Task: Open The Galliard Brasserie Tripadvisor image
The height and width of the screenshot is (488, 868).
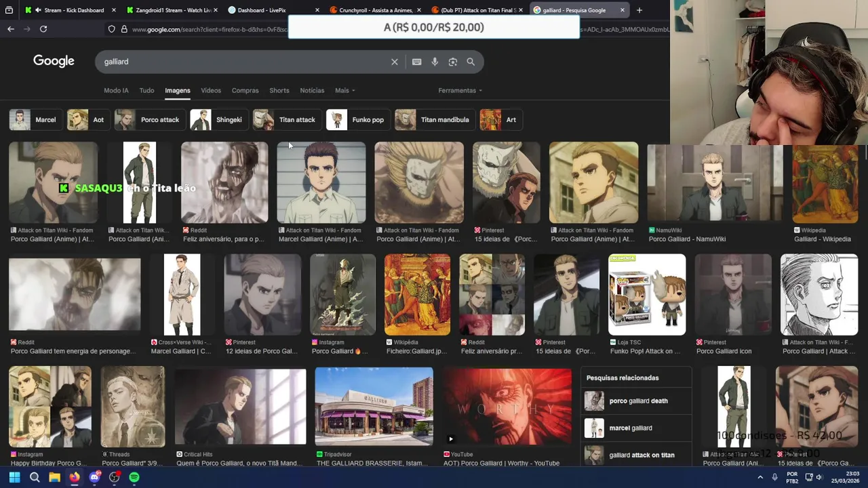Action: point(374,407)
